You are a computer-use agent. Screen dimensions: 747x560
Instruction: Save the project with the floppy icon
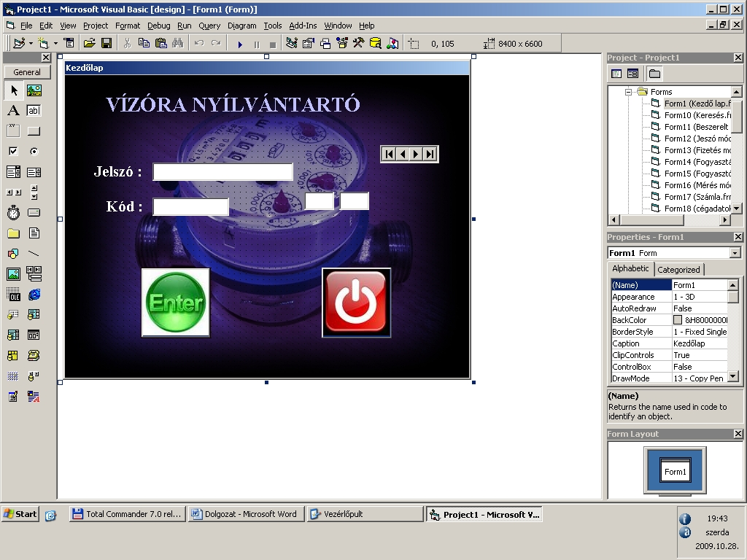click(107, 43)
